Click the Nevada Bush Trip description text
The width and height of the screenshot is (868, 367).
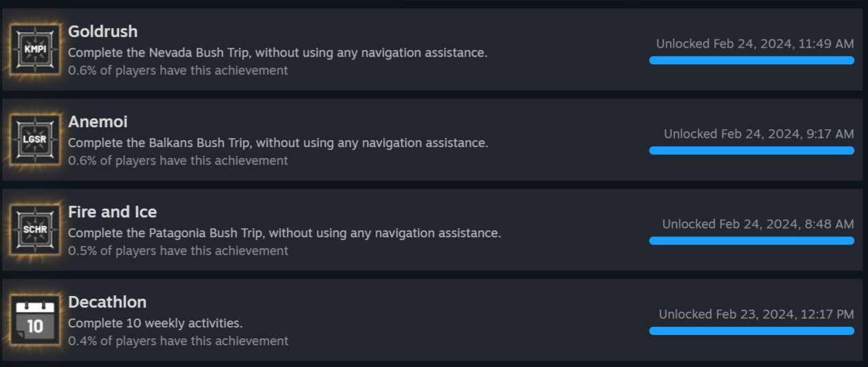coord(278,53)
